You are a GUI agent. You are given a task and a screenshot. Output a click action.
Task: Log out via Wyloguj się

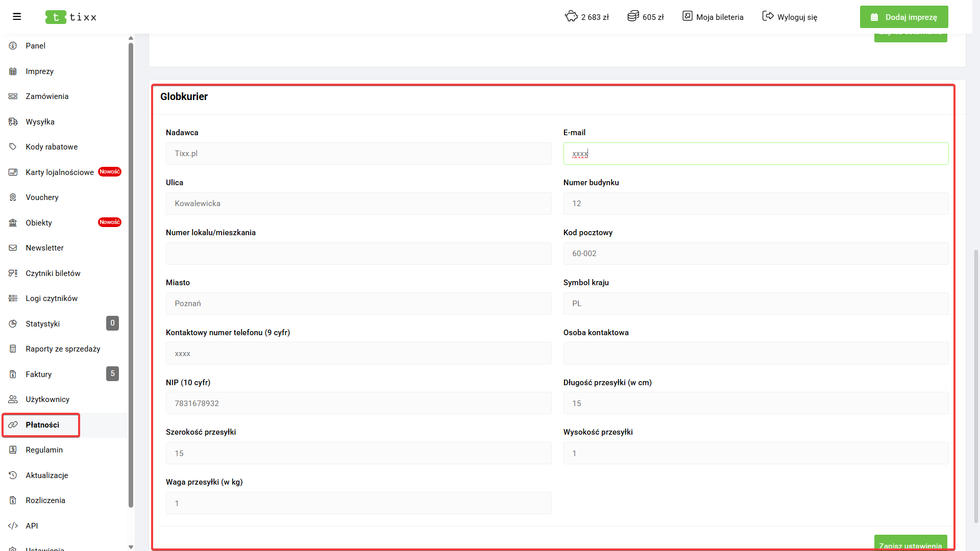tap(790, 17)
